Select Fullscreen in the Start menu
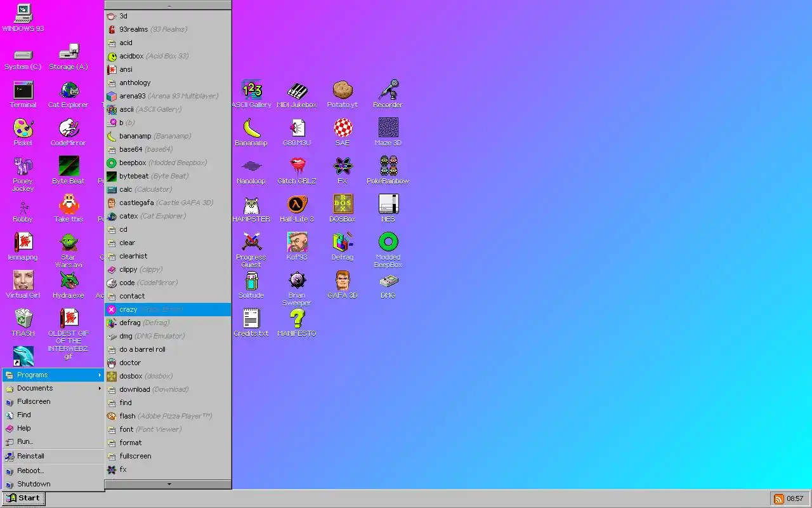Image resolution: width=812 pixels, height=508 pixels. pyautogui.click(x=53, y=401)
